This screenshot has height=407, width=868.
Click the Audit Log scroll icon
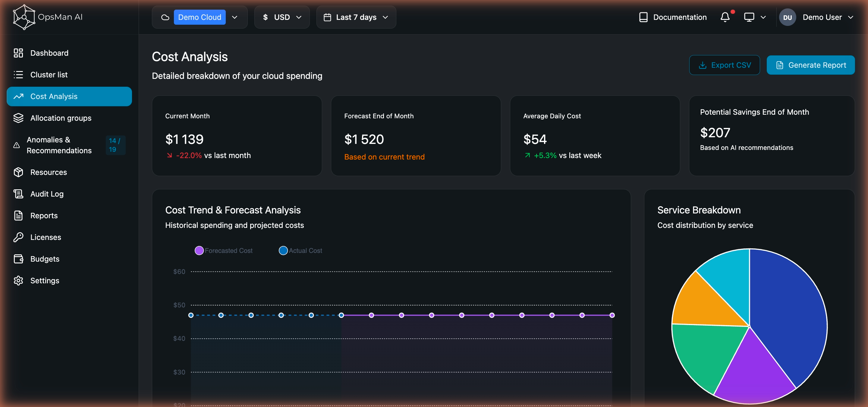point(18,194)
